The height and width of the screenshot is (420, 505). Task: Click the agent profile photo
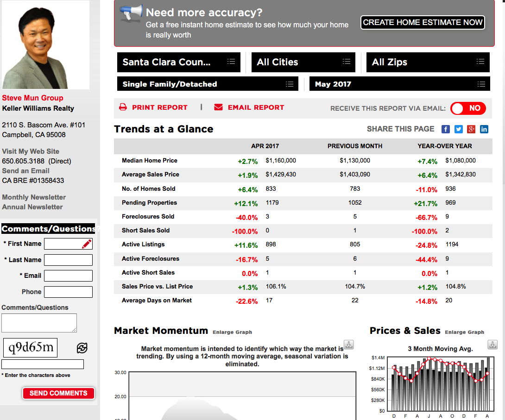(x=45, y=45)
